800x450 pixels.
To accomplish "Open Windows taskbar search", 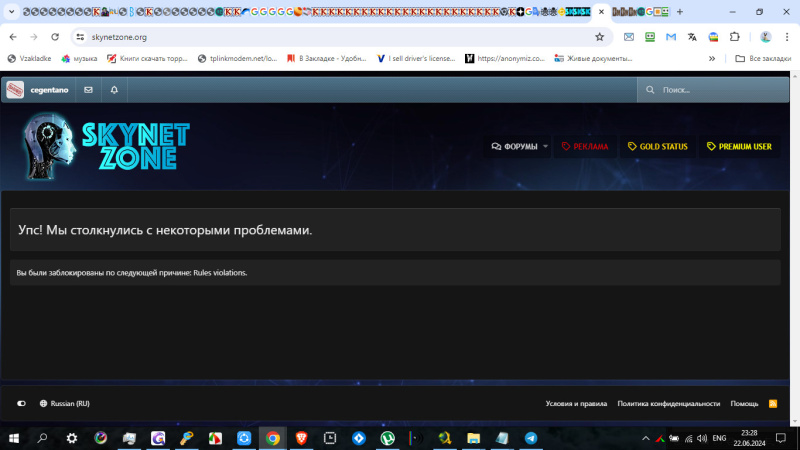I will [x=42, y=438].
